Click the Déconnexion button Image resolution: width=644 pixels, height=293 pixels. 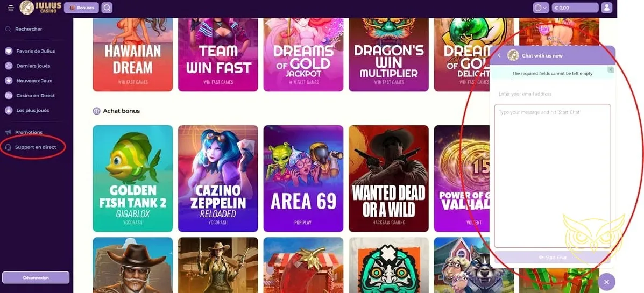36,277
